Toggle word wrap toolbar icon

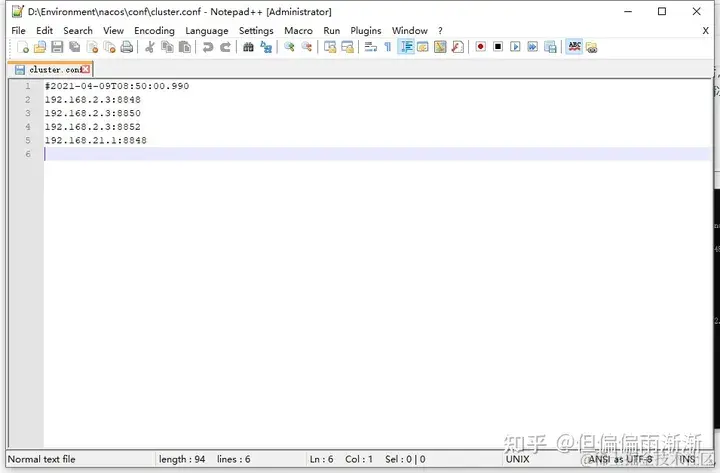pos(370,47)
